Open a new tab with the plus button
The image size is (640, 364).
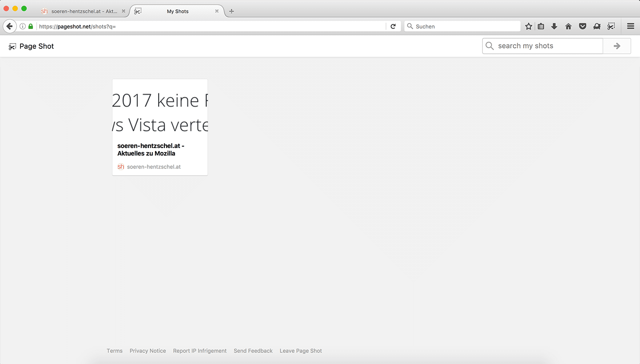pos(232,11)
